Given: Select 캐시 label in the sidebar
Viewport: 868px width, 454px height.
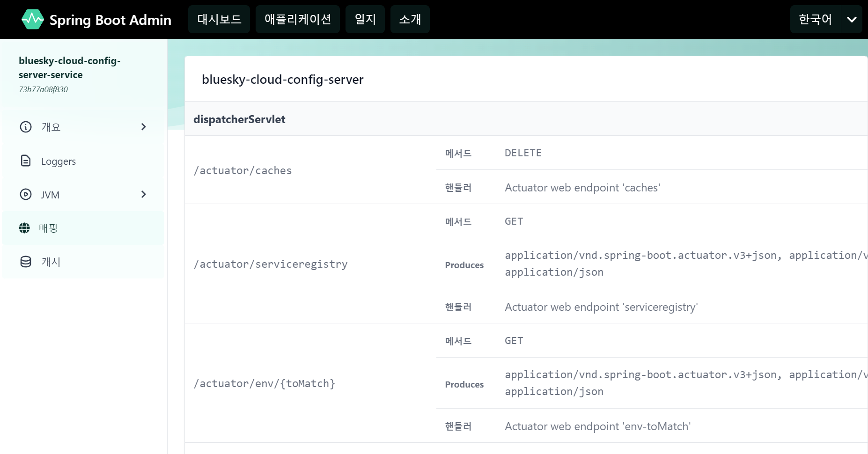Looking at the screenshot, I should pos(51,262).
